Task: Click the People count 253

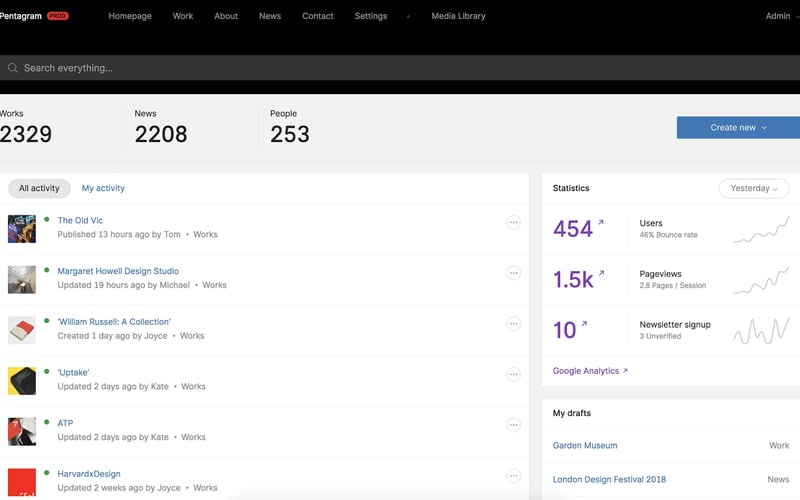Action: [290, 134]
